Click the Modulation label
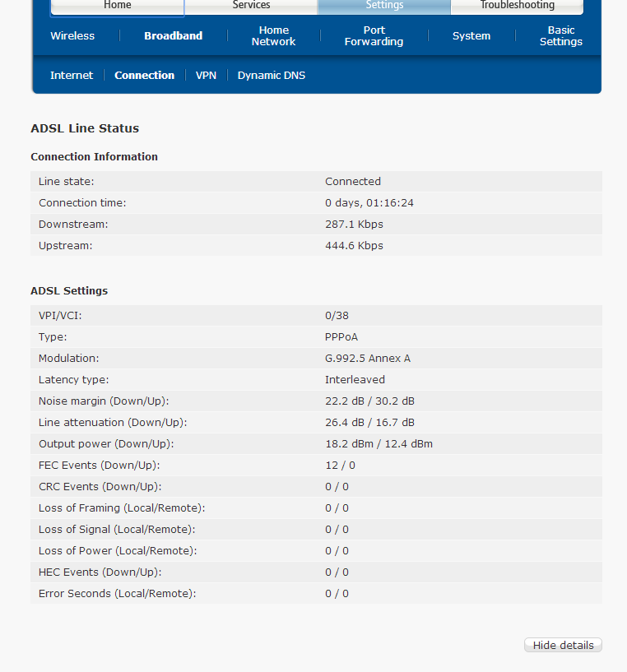Screen dimensions: 627x672 coord(68,359)
